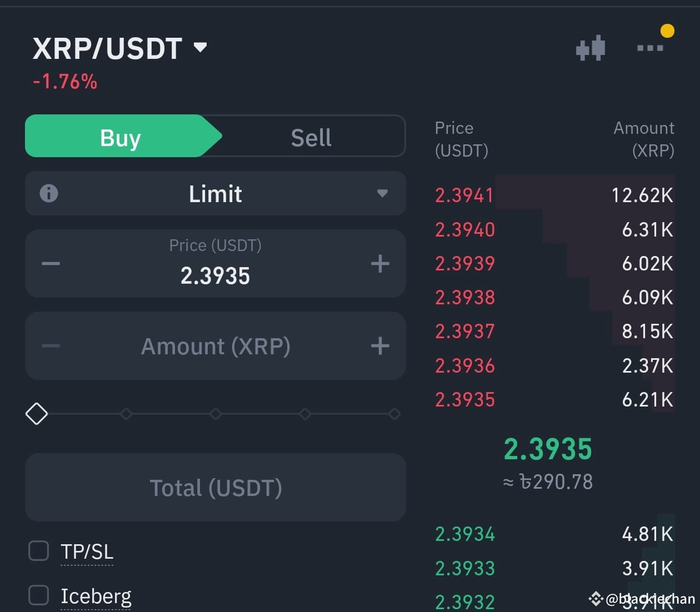Click the info icon beside Limit
Screen dimensions: 700x612
[49, 193]
